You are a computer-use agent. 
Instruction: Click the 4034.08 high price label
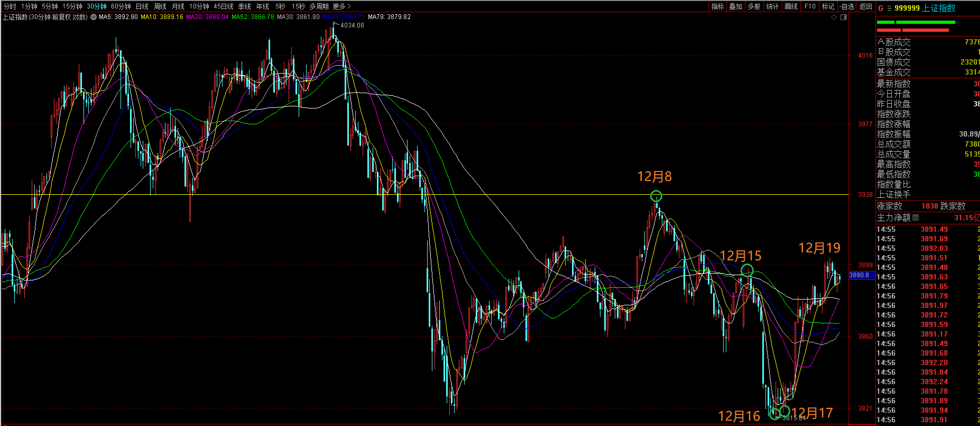pyautogui.click(x=352, y=25)
